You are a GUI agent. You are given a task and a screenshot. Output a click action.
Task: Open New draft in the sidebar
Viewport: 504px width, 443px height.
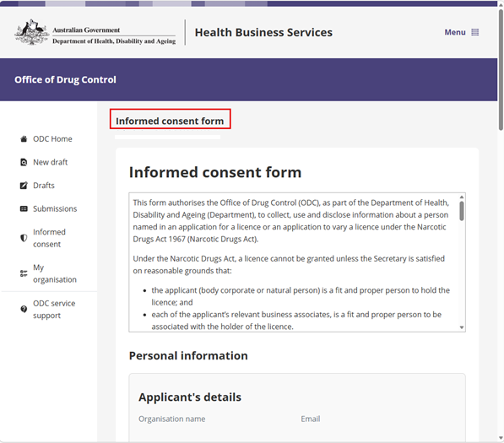coord(50,162)
